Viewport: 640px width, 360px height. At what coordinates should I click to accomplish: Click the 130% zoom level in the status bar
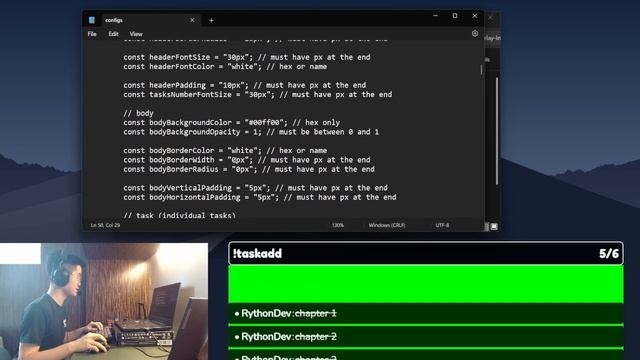338,225
